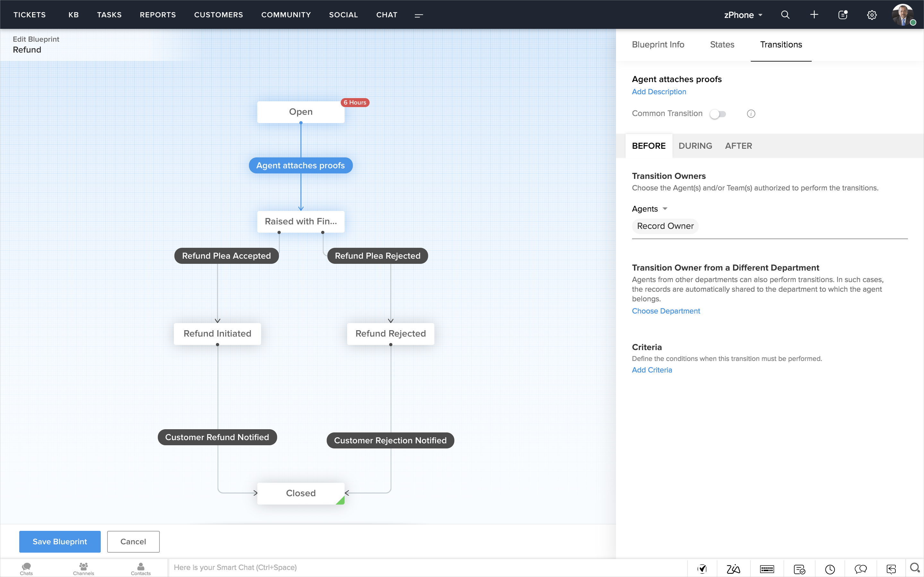Open the REPORTS menu
This screenshot has width=924, height=577.
pyautogui.click(x=158, y=15)
